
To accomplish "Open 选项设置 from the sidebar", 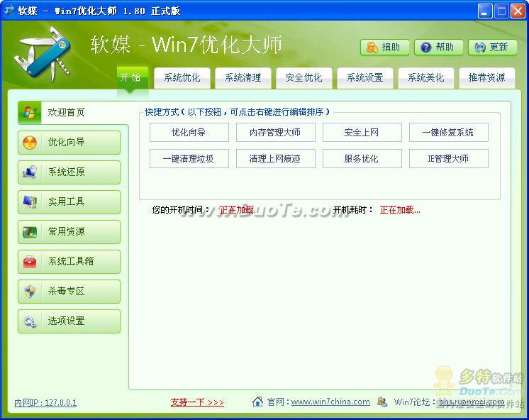I will point(69,321).
